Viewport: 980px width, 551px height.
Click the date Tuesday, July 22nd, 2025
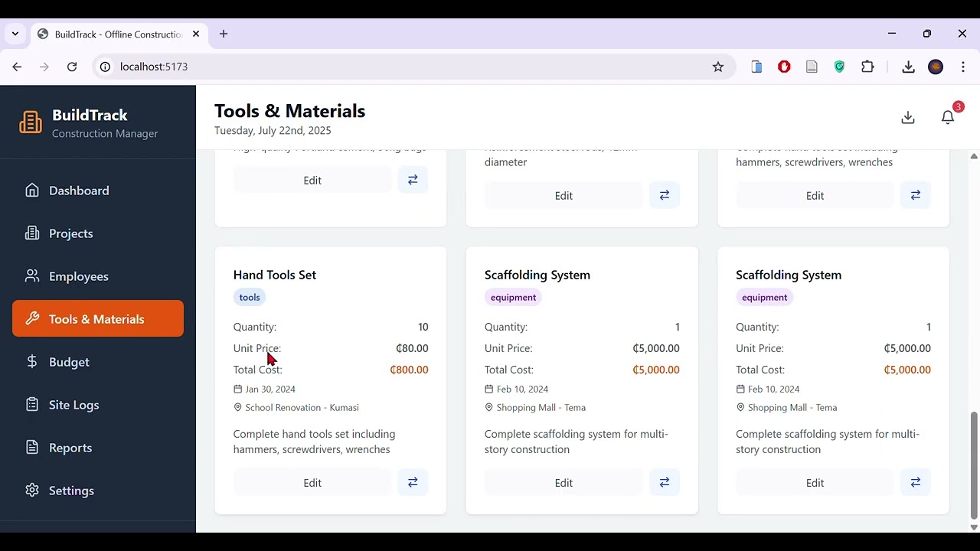pyautogui.click(x=273, y=131)
